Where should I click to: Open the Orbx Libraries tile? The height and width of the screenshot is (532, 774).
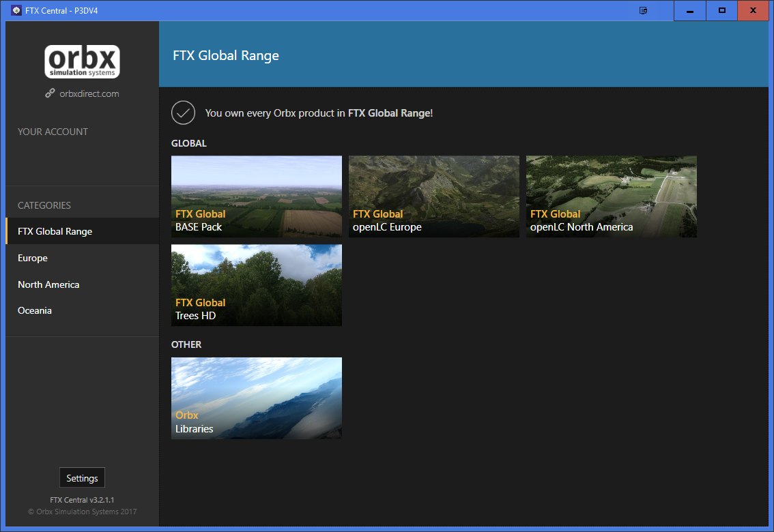click(256, 398)
